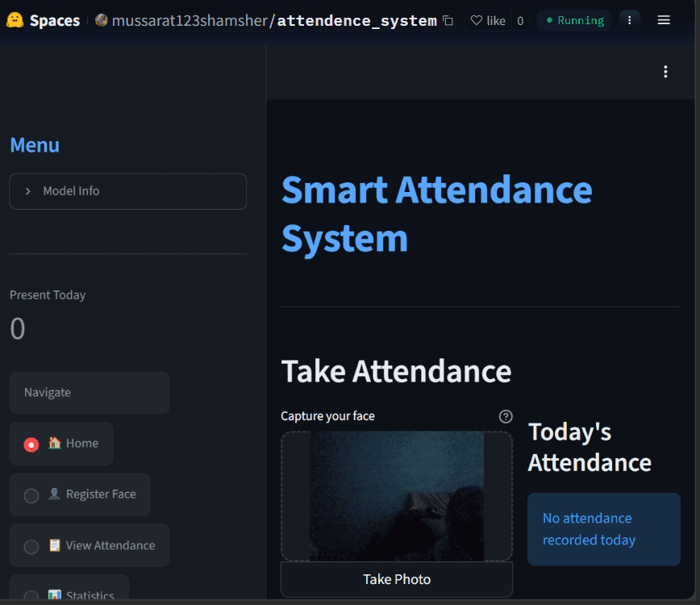Expand the Model Info section
The width and height of the screenshot is (700, 605).
point(127,191)
